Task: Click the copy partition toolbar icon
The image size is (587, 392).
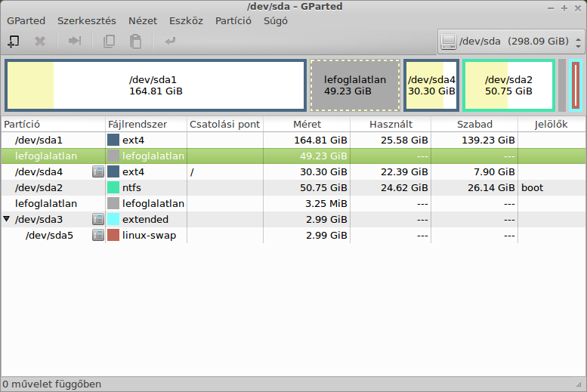Action: (x=109, y=42)
